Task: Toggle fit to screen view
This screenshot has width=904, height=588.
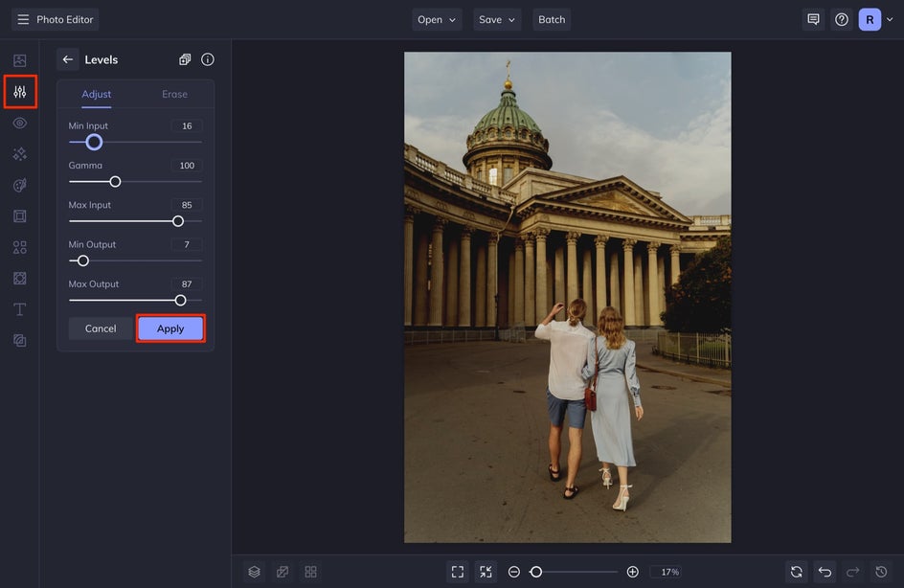Action: pos(486,572)
